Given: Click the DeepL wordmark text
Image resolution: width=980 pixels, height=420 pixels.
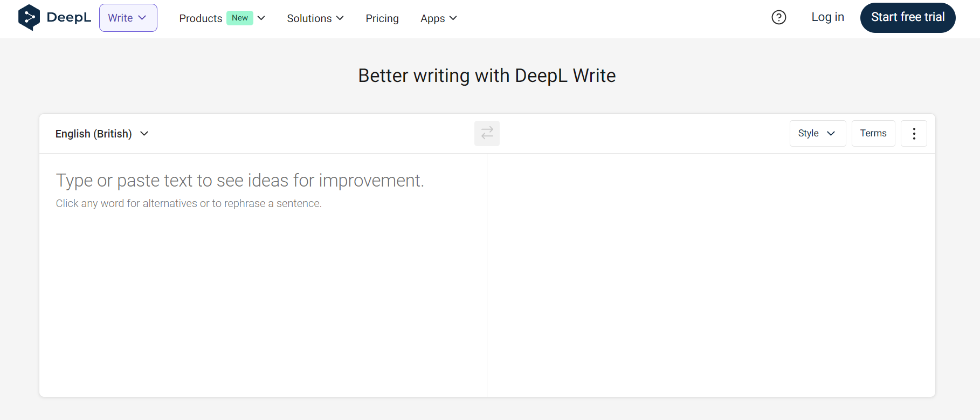Looking at the screenshot, I should 69,17.
